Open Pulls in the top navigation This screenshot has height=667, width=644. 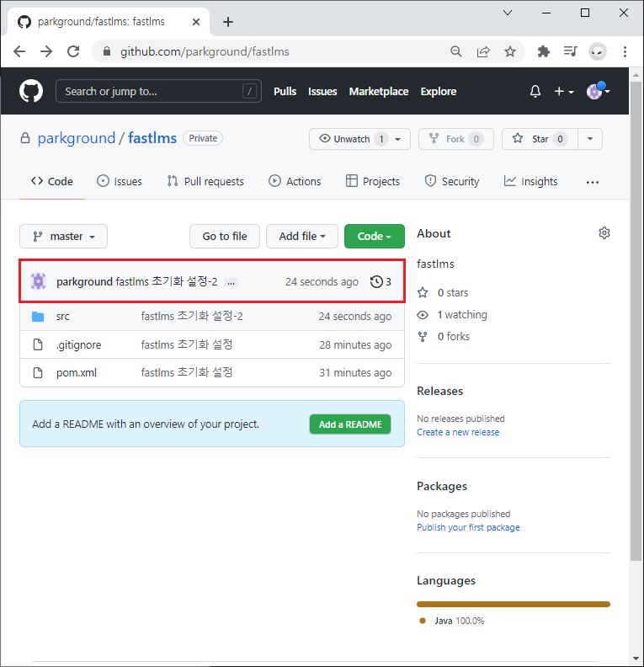coord(285,92)
